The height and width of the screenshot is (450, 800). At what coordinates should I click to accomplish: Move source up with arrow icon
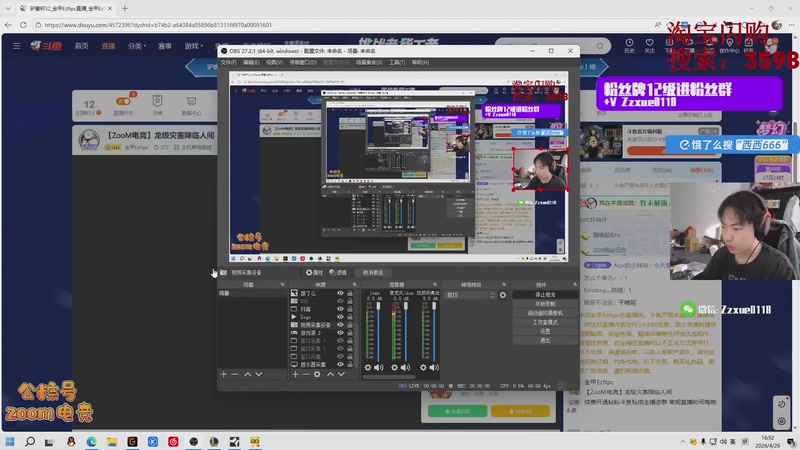point(330,374)
